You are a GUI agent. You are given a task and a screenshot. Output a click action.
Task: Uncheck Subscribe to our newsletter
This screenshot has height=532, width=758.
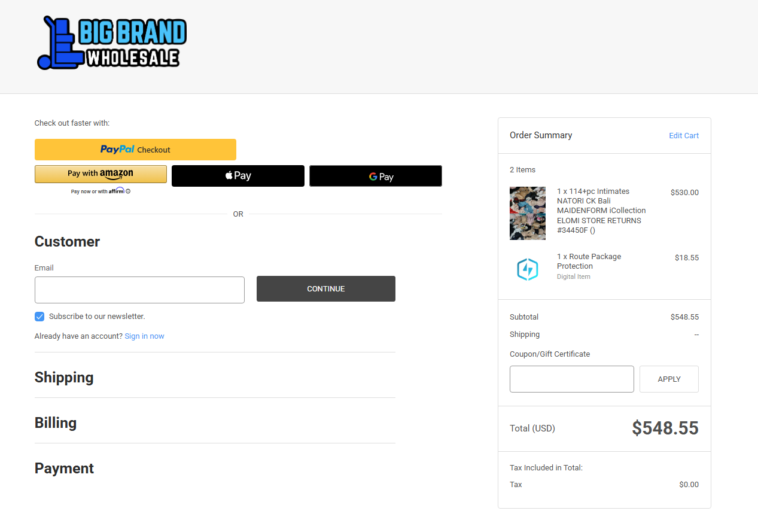[x=39, y=316]
